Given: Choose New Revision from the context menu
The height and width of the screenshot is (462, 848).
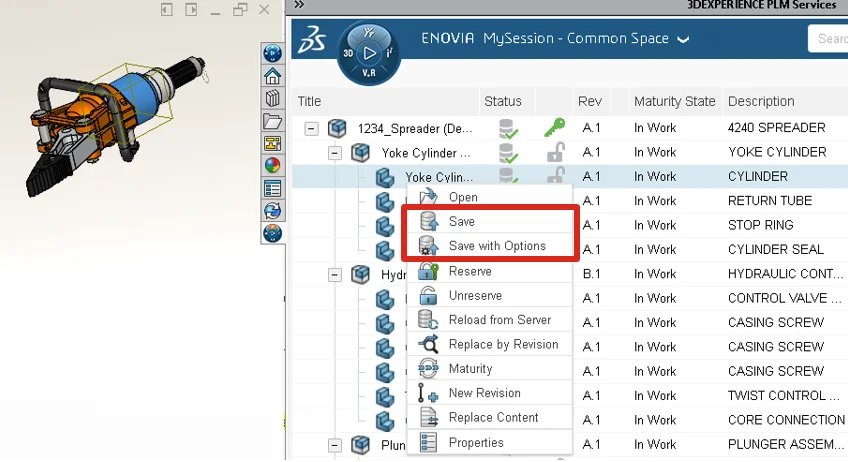Looking at the screenshot, I should point(489,393).
